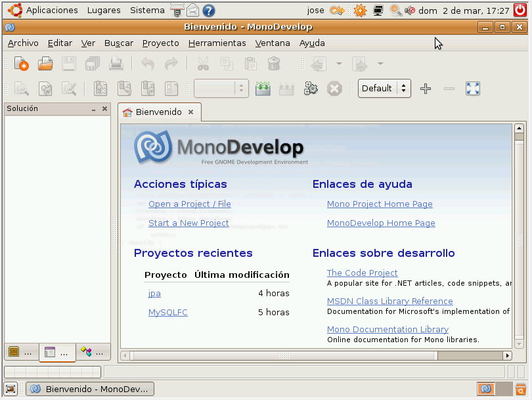Open the Aplicaciones menu in the GNOME panel
This screenshot has height=400, width=532.
[x=52, y=10]
